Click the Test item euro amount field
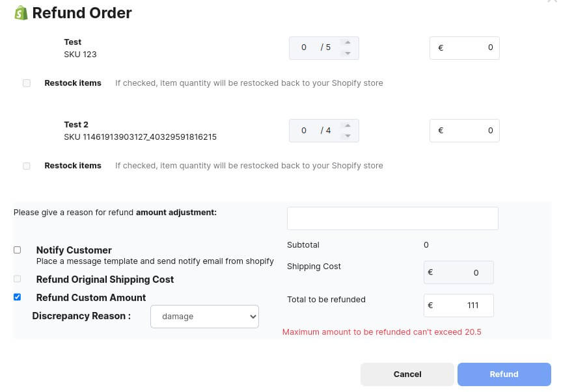Screen dimensions: 561x392 (x=465, y=48)
